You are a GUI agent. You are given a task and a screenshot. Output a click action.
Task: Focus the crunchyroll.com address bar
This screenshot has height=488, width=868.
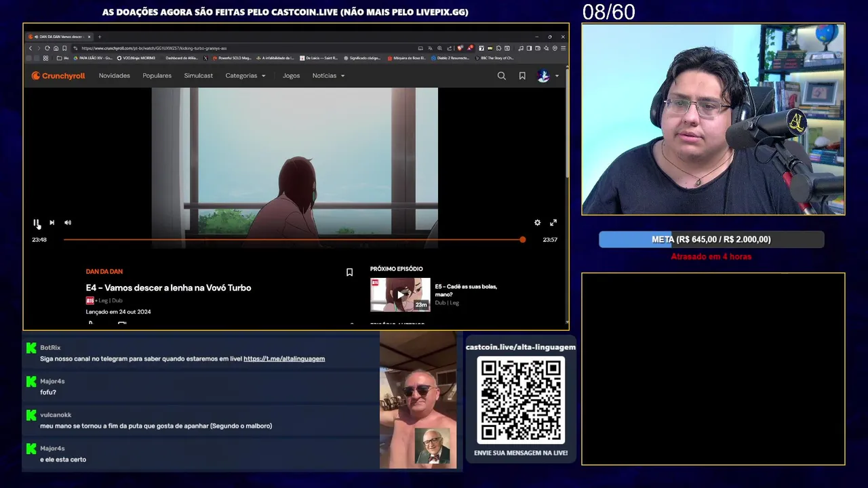[x=244, y=48]
